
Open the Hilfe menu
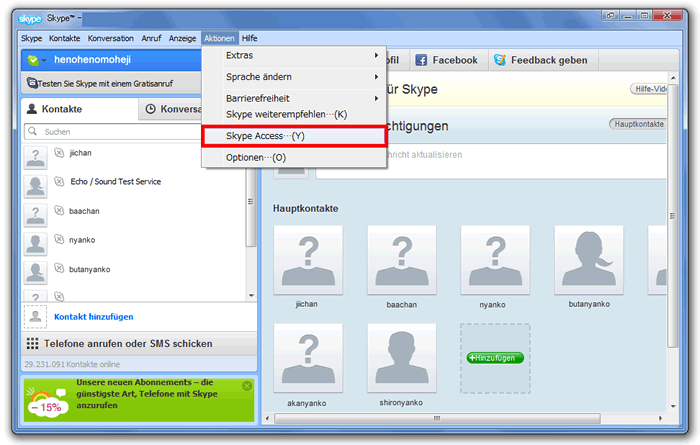[250, 38]
